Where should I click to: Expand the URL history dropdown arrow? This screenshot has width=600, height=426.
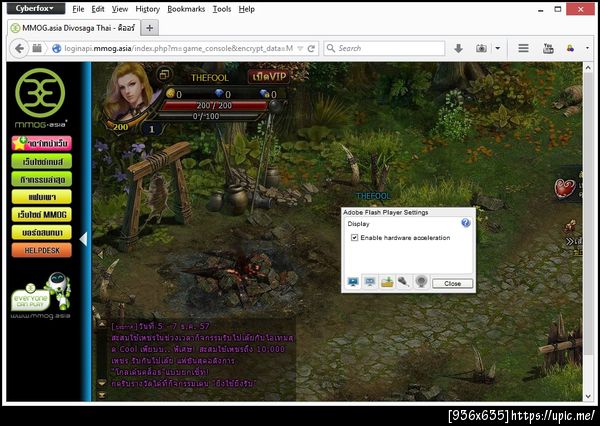click(x=300, y=48)
